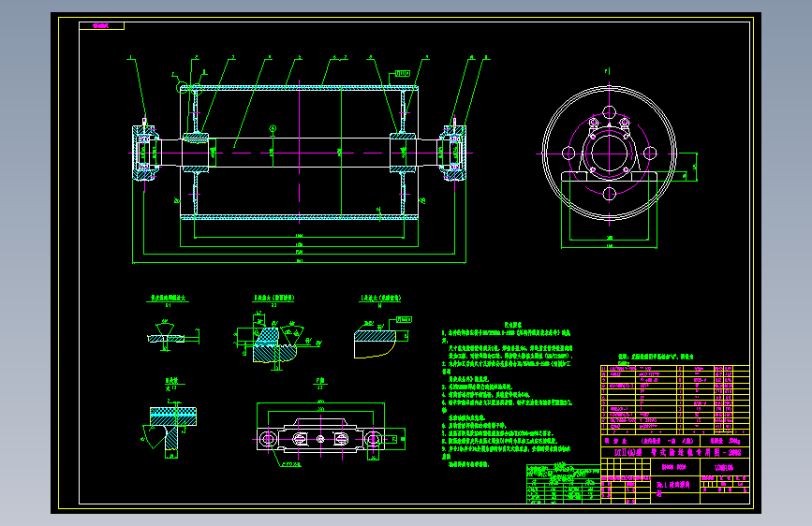The image size is (812, 526).
Task: Select the green revision table beside title block
Action: pos(564,484)
